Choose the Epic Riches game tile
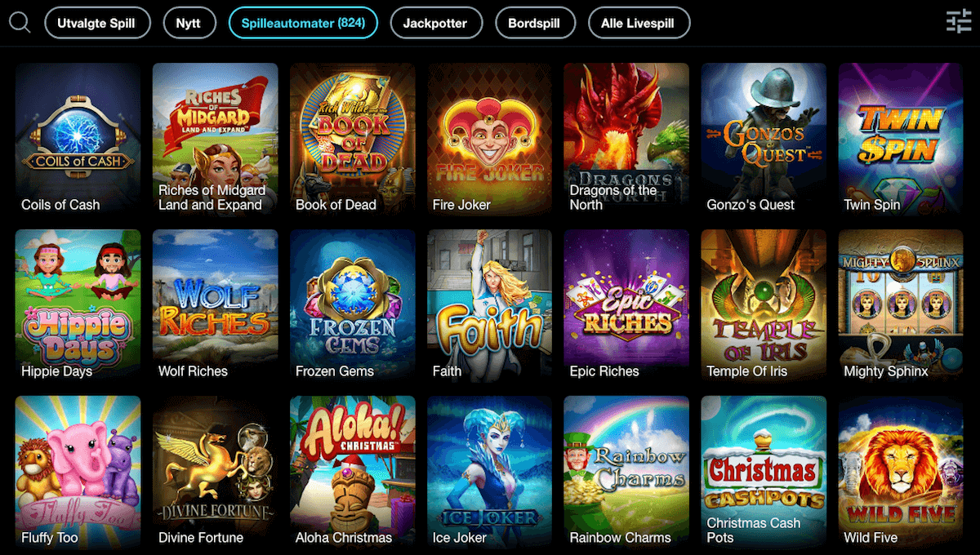 tap(626, 308)
